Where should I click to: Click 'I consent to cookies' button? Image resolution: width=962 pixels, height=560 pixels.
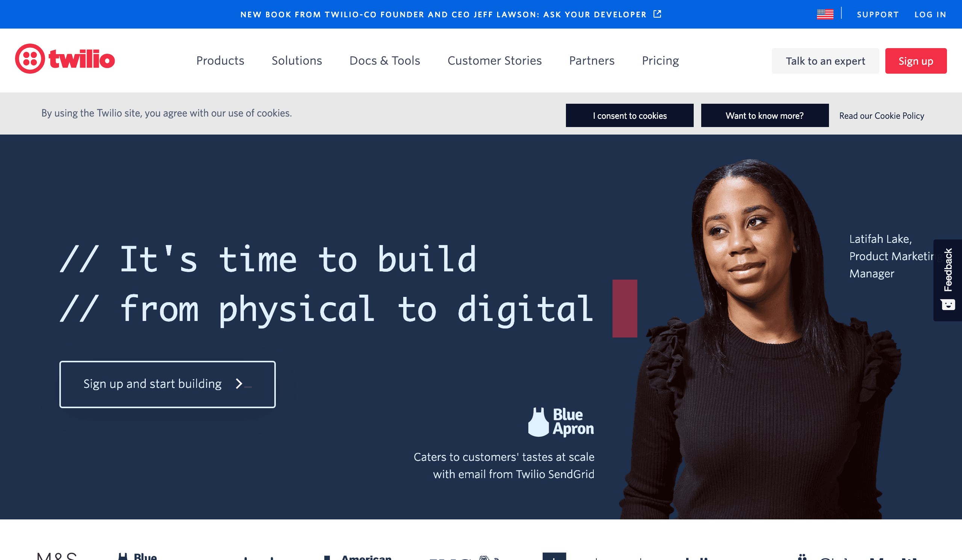pyautogui.click(x=629, y=115)
